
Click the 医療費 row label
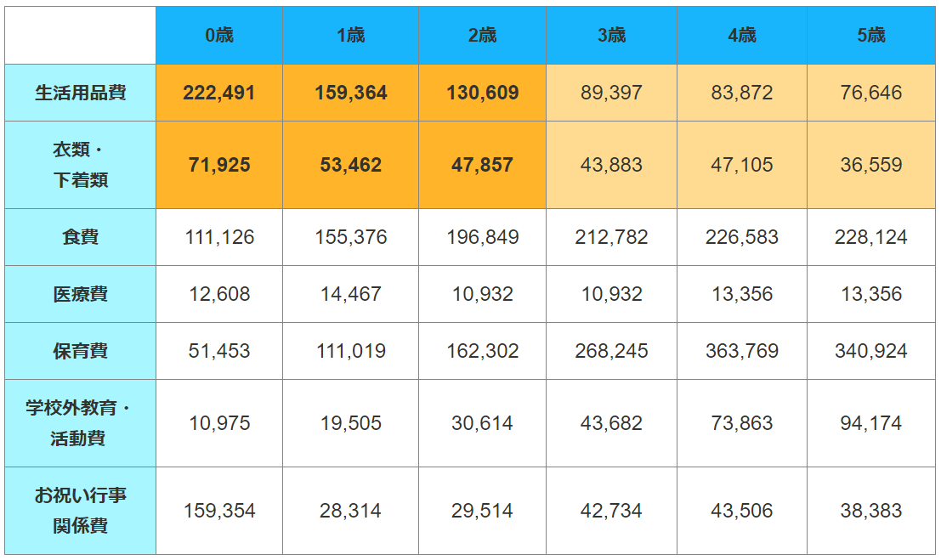pos(81,294)
